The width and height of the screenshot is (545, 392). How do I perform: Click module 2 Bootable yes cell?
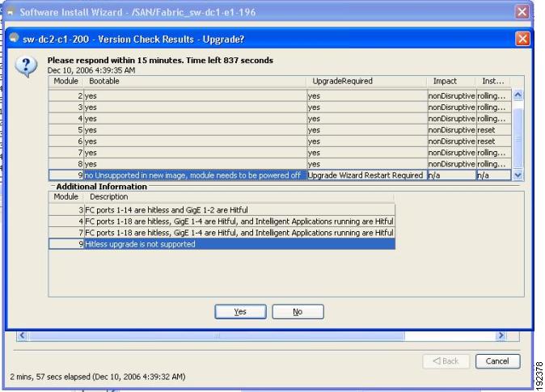[196, 95]
